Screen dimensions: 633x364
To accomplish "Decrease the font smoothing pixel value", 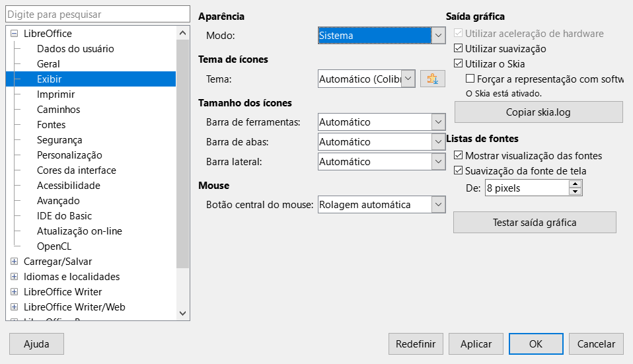I will (576, 192).
